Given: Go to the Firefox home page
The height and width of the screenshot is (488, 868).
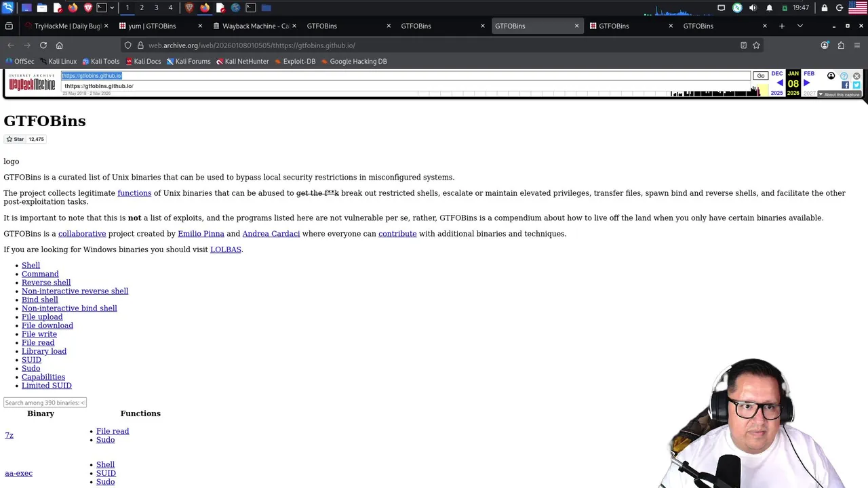Looking at the screenshot, I should pyautogui.click(x=60, y=45).
